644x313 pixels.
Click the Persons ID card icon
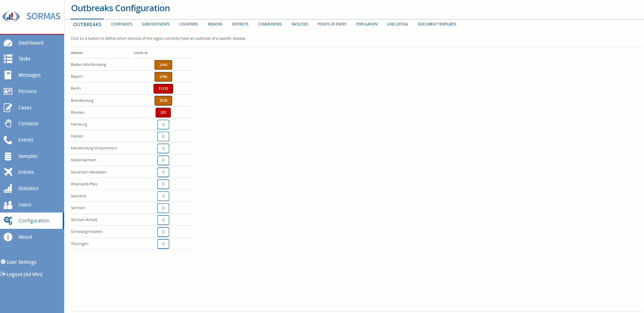(8, 91)
